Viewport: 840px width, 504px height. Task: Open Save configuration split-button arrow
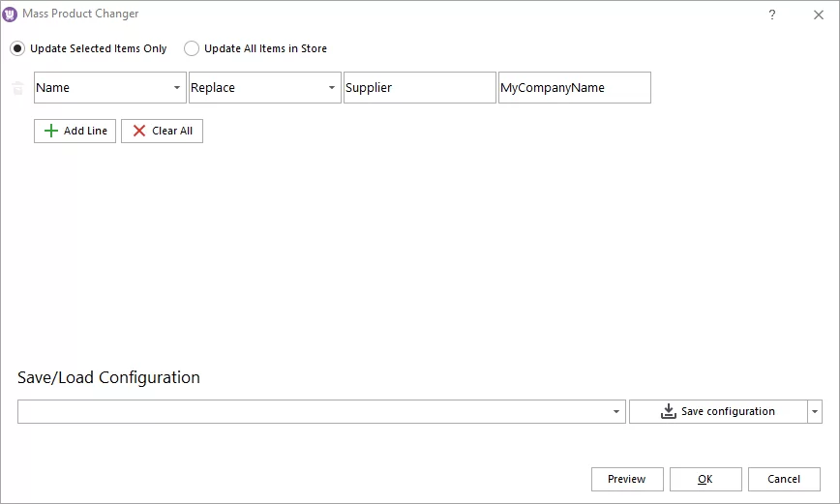(x=815, y=412)
